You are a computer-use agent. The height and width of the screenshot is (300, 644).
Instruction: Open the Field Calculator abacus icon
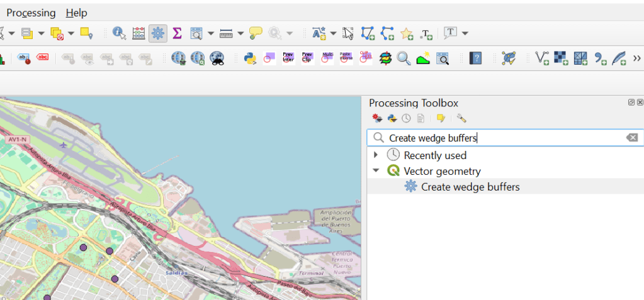(x=138, y=33)
